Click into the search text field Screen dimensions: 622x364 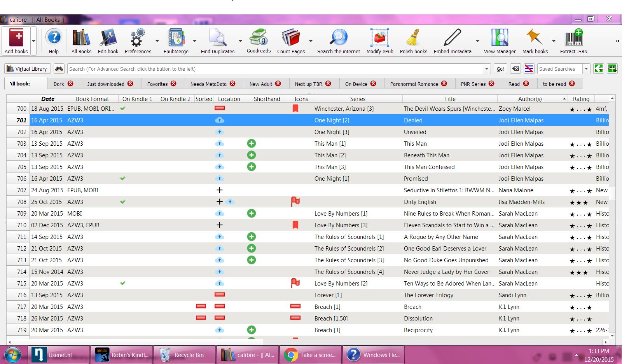[x=275, y=69]
